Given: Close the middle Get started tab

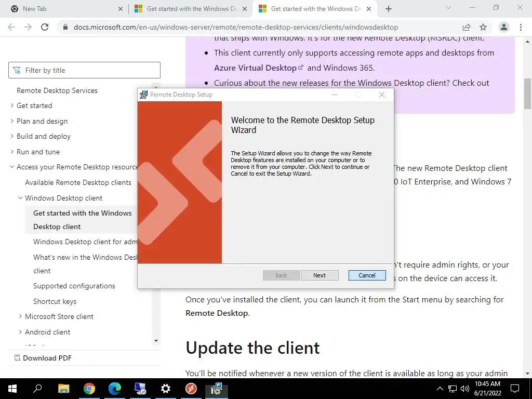Looking at the screenshot, I should 245,9.
